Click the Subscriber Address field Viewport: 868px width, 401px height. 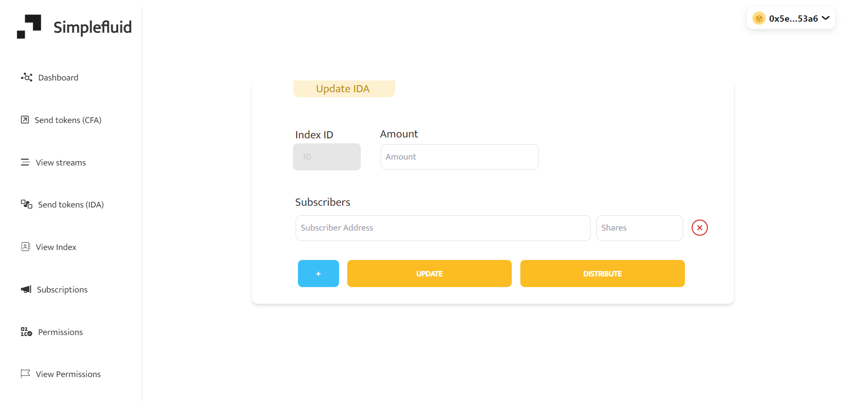[443, 228]
